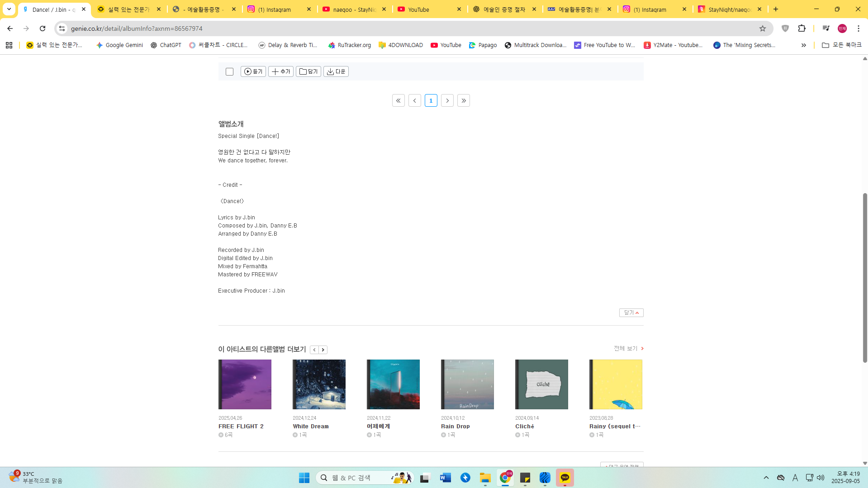868x488 pixels.
Task: Open the Chrome extensions puzzle icon
Action: (x=802, y=28)
